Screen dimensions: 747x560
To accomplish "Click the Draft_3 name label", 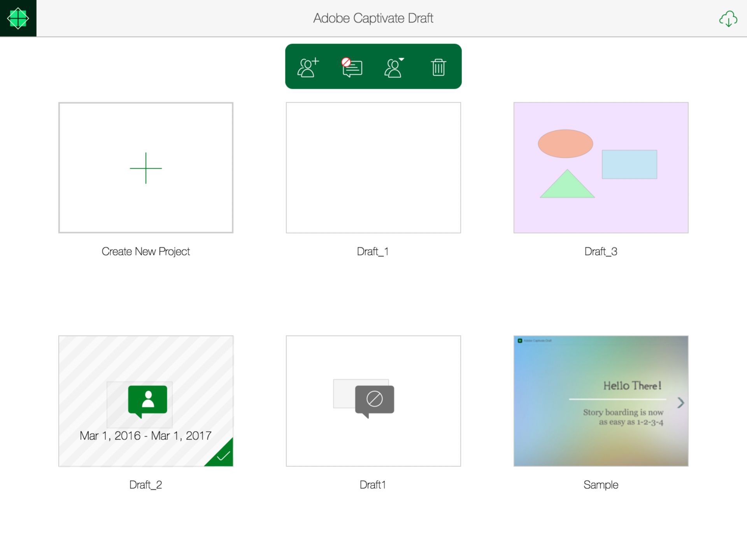I will [x=601, y=252].
